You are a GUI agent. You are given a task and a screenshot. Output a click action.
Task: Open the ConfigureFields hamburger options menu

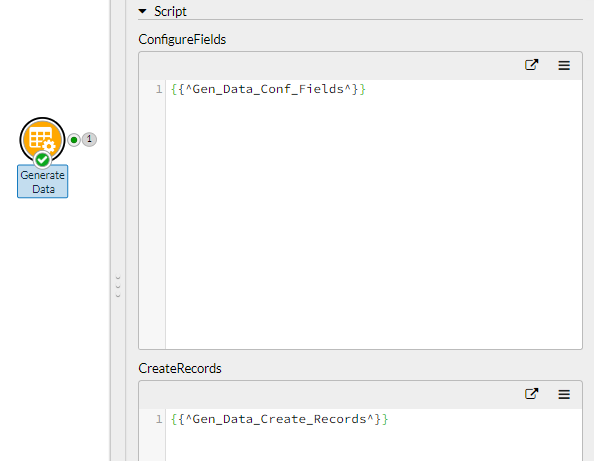564,66
